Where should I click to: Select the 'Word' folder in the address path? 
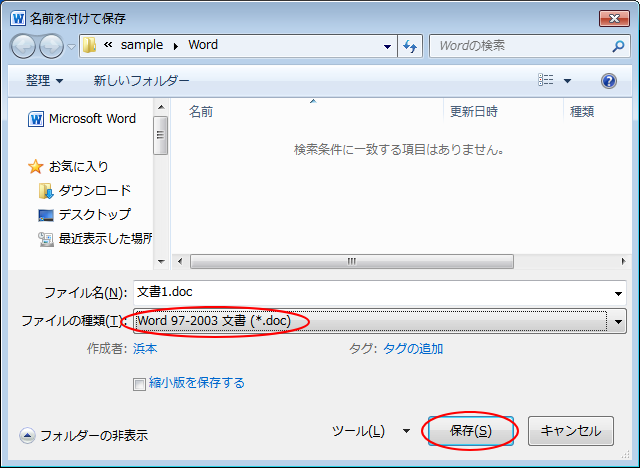[203, 45]
